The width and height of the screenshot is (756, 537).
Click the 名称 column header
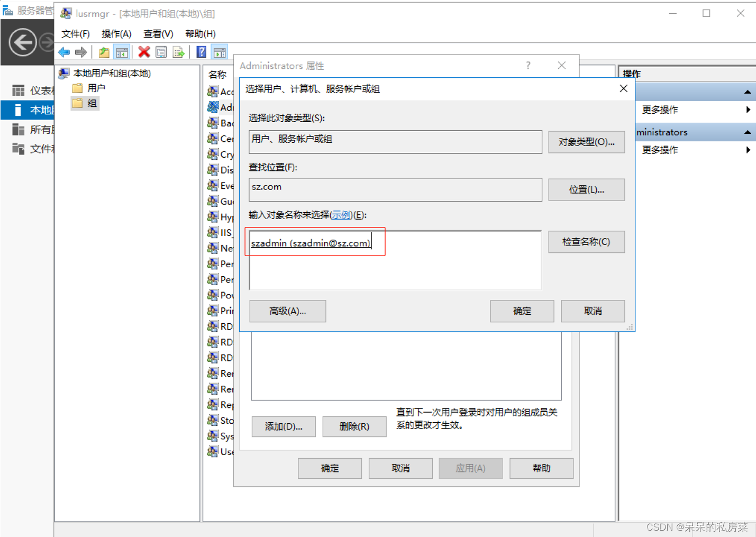point(217,75)
